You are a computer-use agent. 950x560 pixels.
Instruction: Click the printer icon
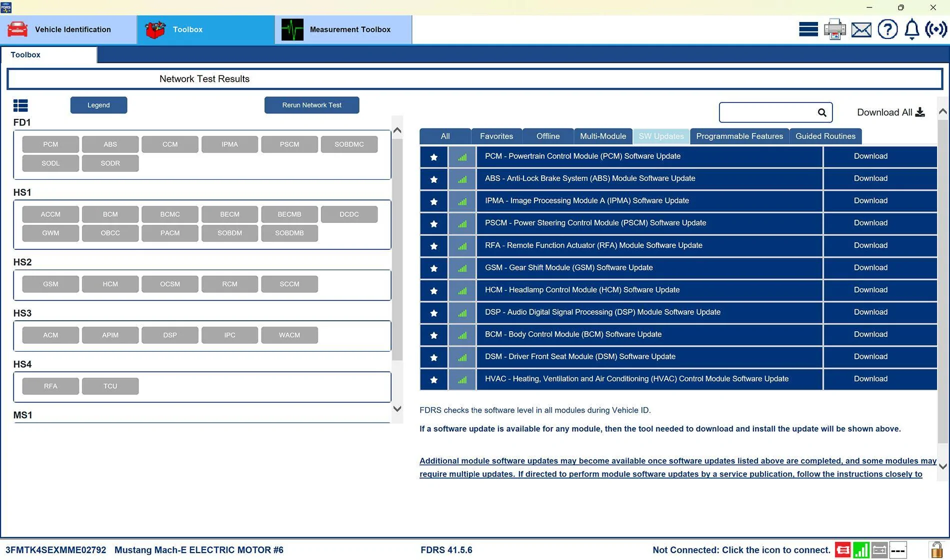click(834, 29)
